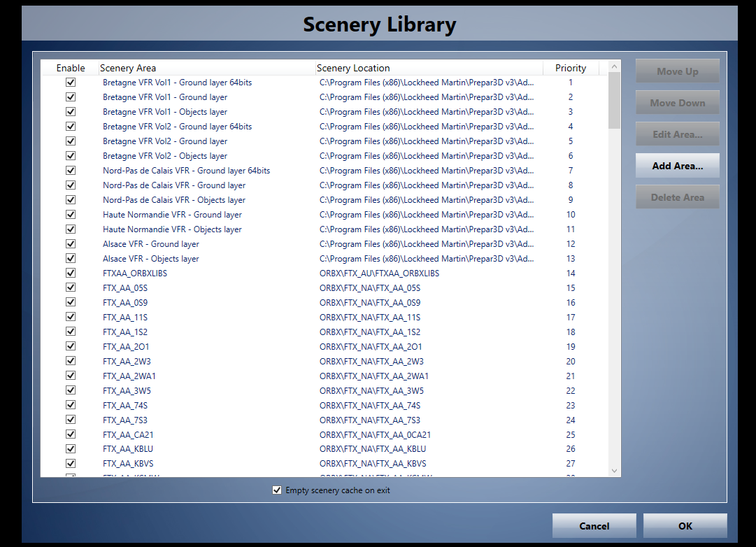Uncheck Bretagne VFR Vol1 - Objects layer
Screen dimensions: 756x547
click(x=71, y=112)
